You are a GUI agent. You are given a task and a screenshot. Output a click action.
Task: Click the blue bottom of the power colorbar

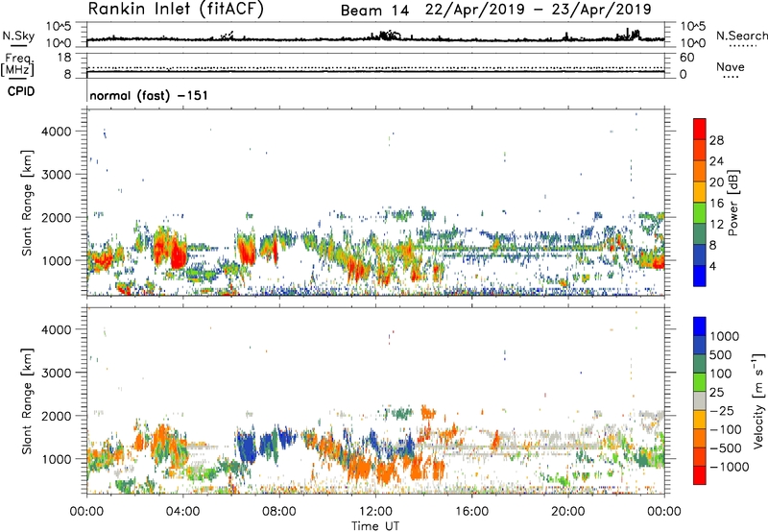pyautogui.click(x=700, y=276)
